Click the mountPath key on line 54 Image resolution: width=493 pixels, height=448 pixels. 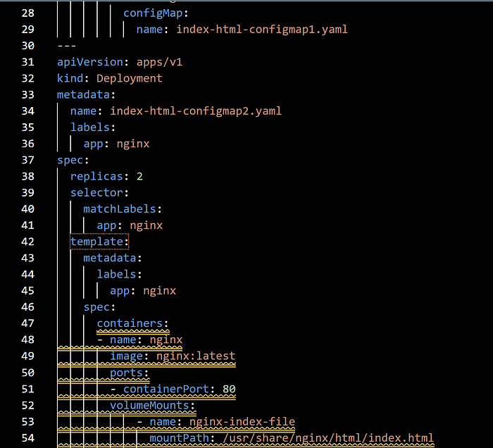coord(179,438)
